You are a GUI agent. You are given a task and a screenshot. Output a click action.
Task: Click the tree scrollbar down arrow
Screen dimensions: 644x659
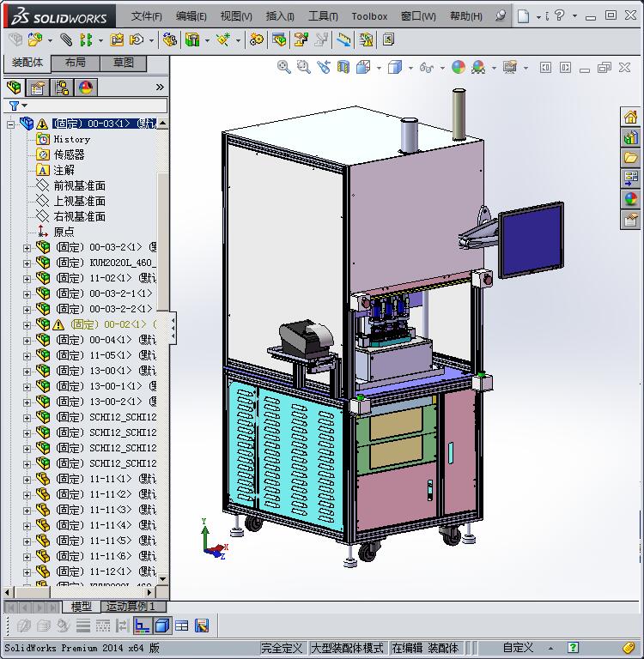(x=162, y=578)
